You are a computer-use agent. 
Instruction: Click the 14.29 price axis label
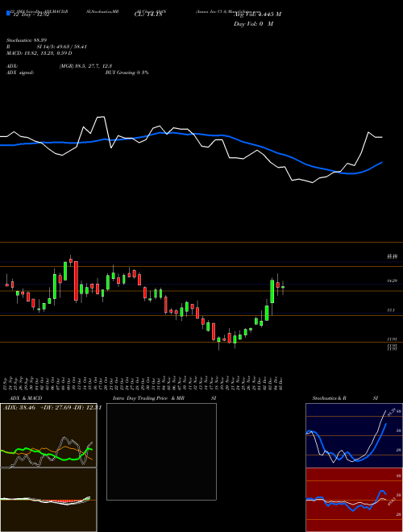point(392,281)
